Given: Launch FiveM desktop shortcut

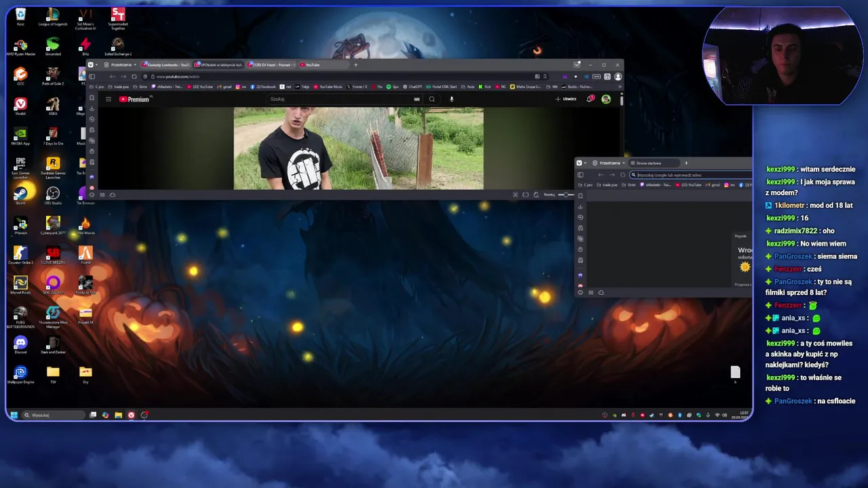Looking at the screenshot, I should [x=85, y=256].
